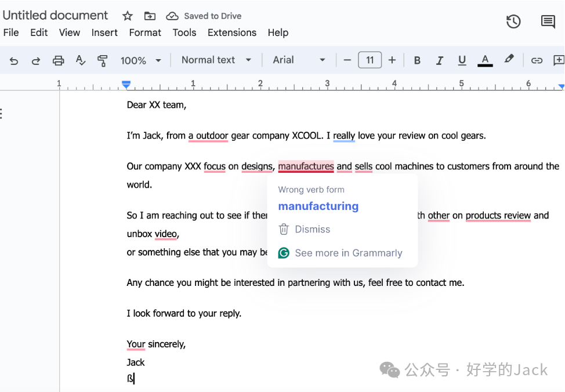Toggle italic formatting
Viewport: 565px width, 392px height.
440,60
